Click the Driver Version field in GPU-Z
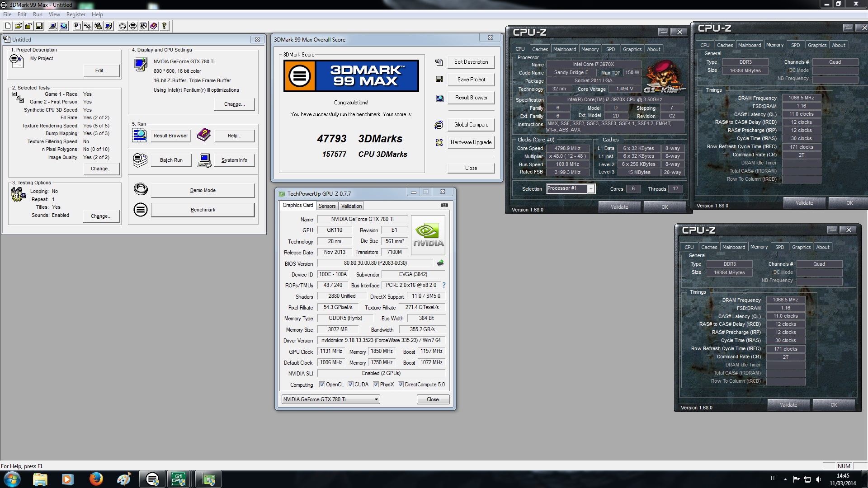The height and width of the screenshot is (488, 868). point(381,340)
